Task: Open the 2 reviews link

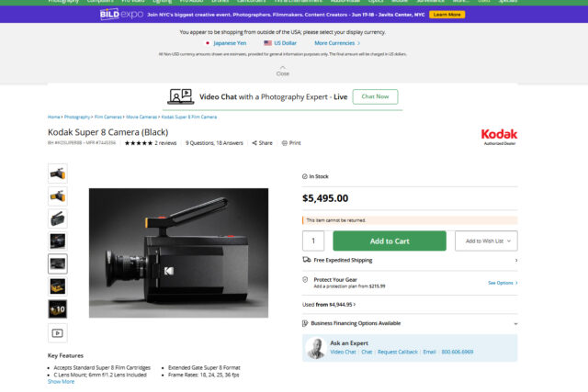Action: [165, 143]
